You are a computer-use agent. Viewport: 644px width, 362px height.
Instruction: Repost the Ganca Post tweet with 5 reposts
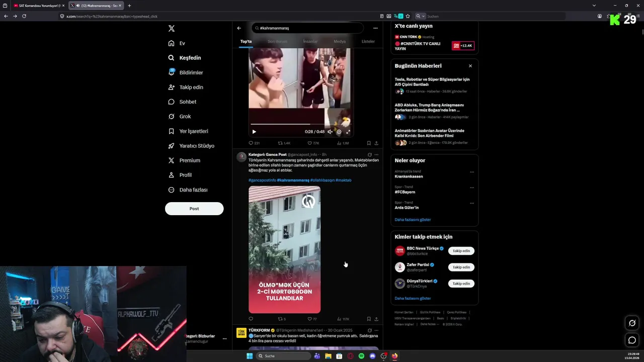pos(282,319)
